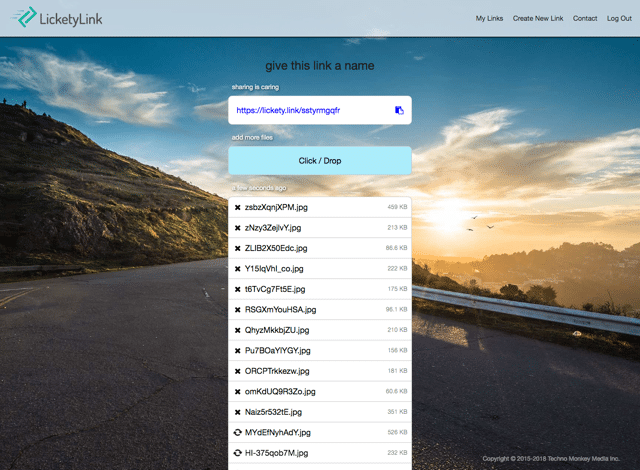This screenshot has height=470, width=640.
Task: Delete QhyzMkkbjZU.jpg with its X icon
Action: pyautogui.click(x=237, y=330)
